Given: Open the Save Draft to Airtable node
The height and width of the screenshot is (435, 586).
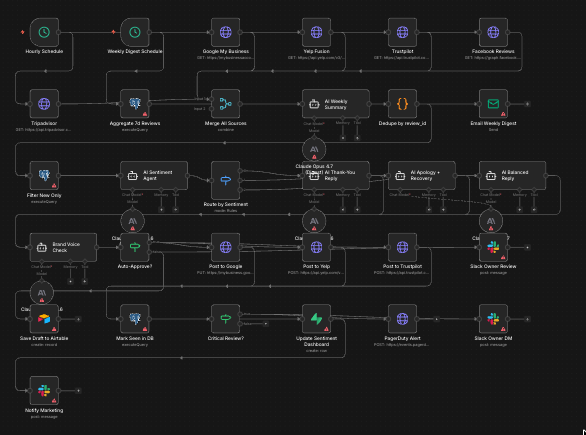Looking at the screenshot, I should click(x=44, y=319).
